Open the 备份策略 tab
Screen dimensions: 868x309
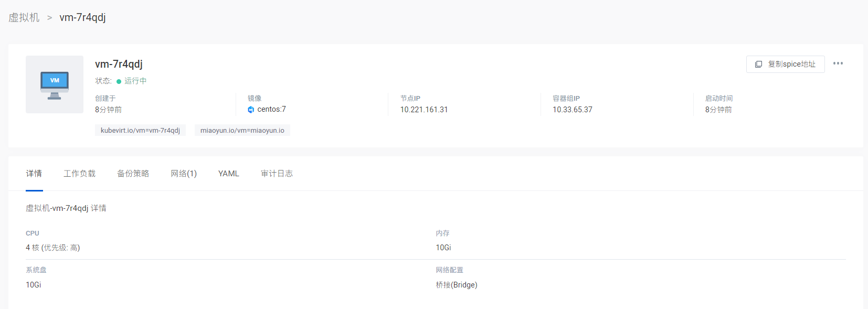pos(133,174)
